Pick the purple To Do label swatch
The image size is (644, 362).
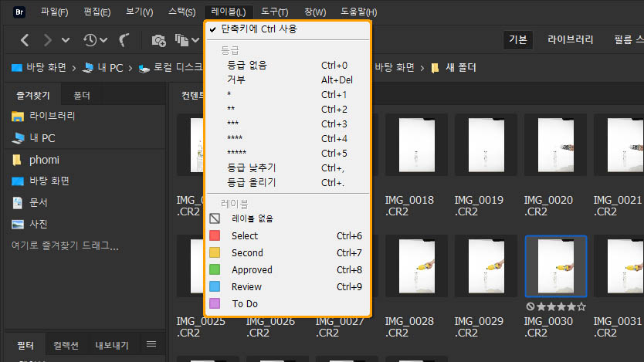pyautogui.click(x=215, y=303)
